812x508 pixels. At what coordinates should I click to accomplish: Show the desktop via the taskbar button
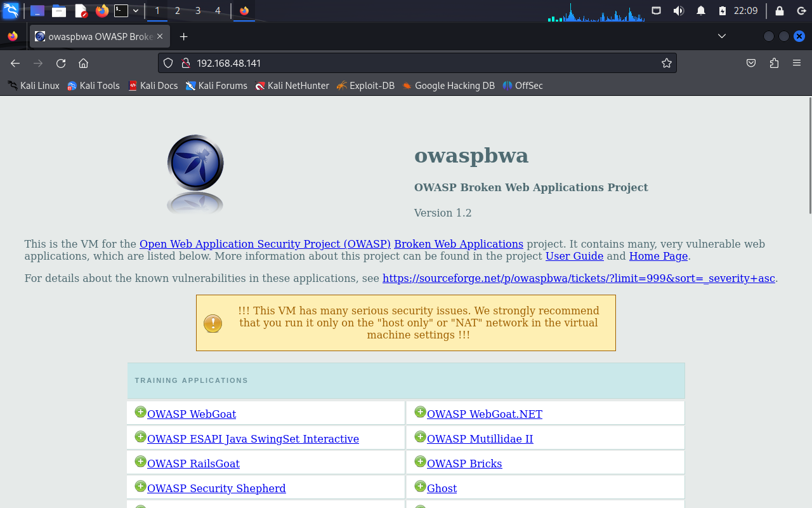pos(37,11)
